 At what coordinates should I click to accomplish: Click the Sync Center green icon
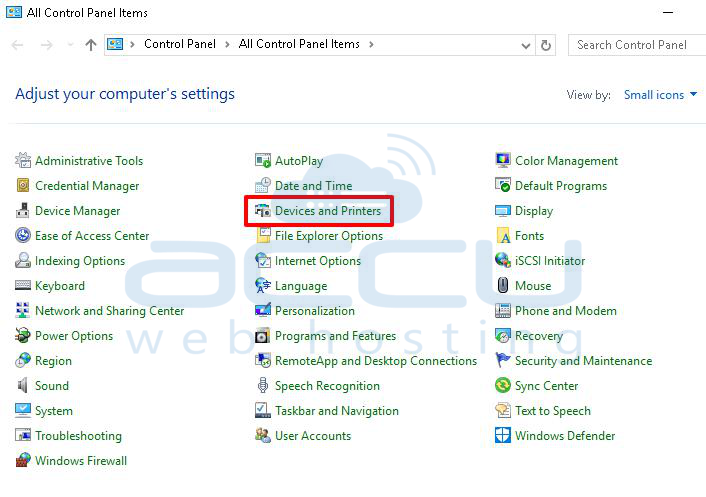[x=502, y=385]
